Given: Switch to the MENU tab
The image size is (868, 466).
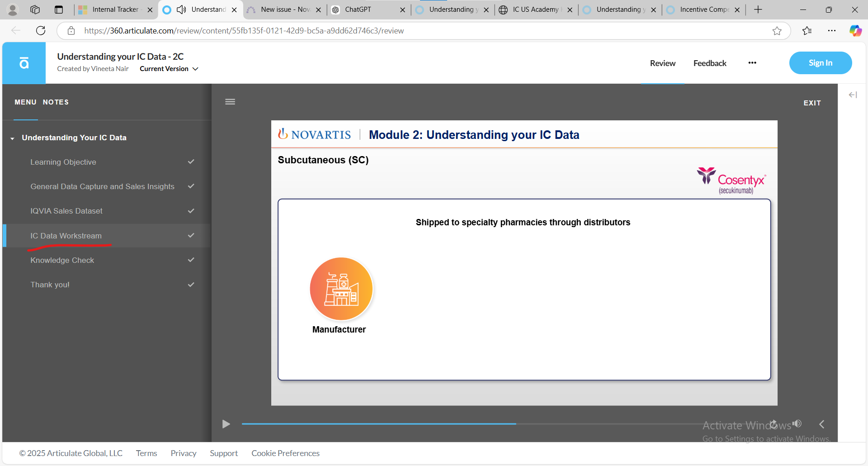Looking at the screenshot, I should 25,102.
